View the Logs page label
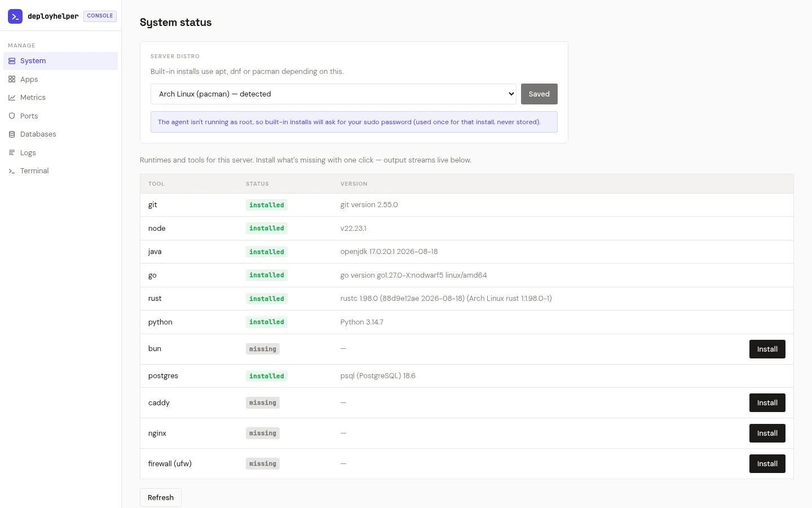 28,153
